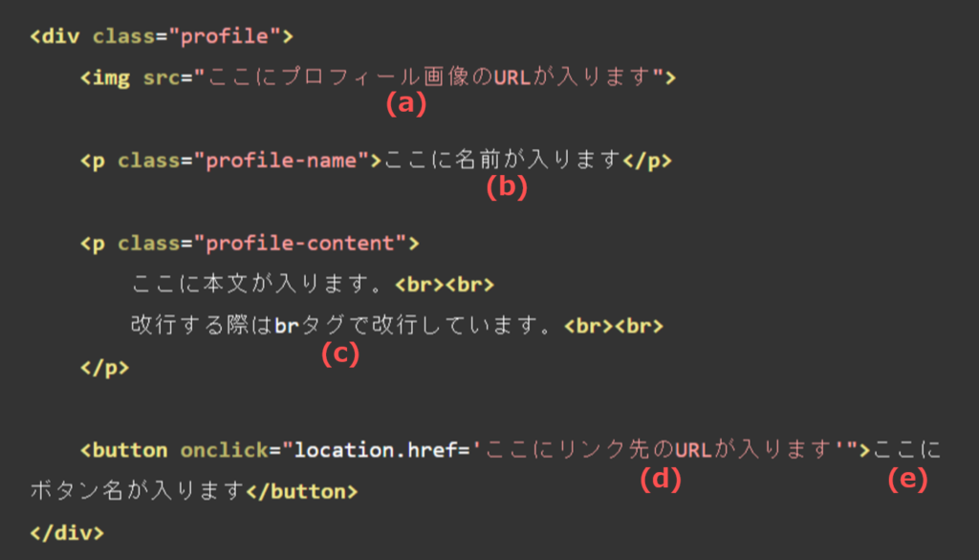Viewport: 979px width, 560px height.
Task: Click the img src attribute text
Action: point(161,77)
